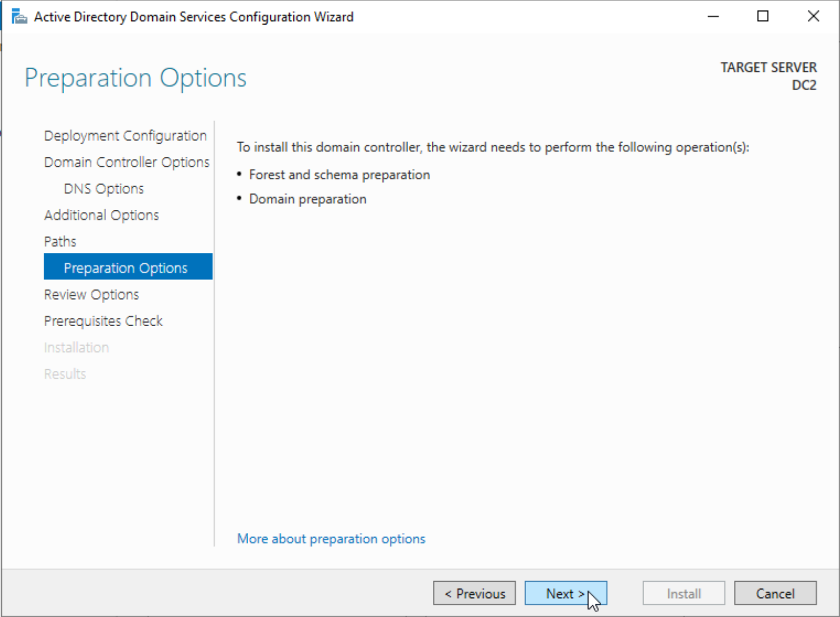This screenshot has height=617, width=840.
Task: Go to Deployment Configuration step
Action: pyautogui.click(x=125, y=136)
